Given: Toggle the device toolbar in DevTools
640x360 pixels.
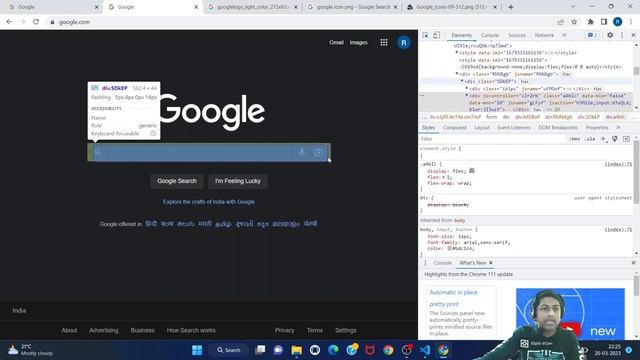Looking at the screenshot, I should pyautogui.click(x=436, y=36).
